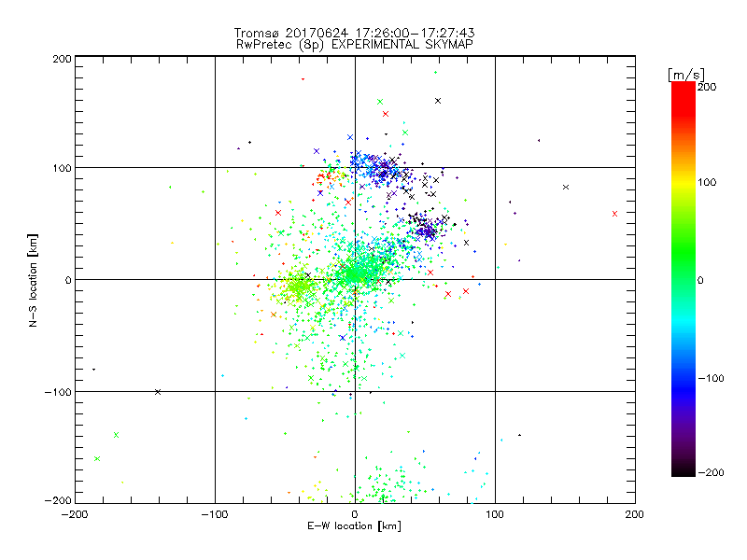Click the subtitle "RwPretec (8p) EXPERIMENTAL SKYMAP"
Image resolution: width=747 pixels, height=560 pixels.
pyautogui.click(x=355, y=44)
